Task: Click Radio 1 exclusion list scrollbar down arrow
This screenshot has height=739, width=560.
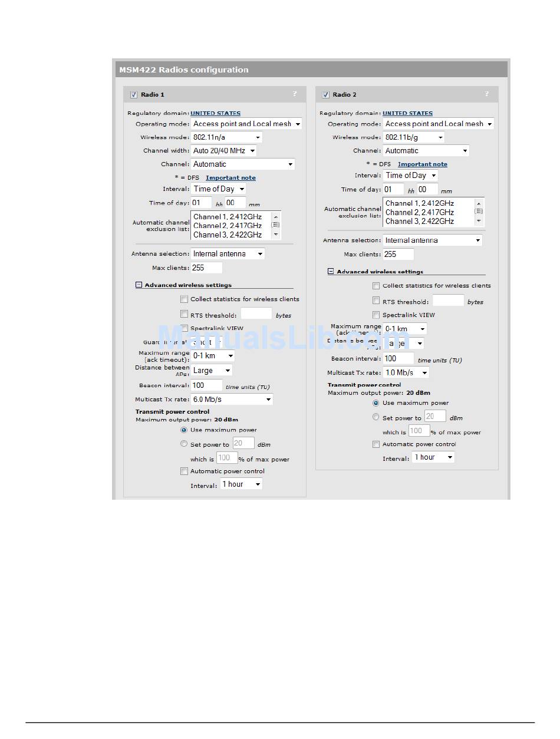Action: coord(275,234)
